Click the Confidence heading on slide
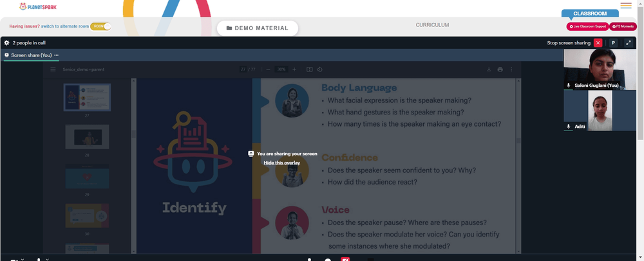 (x=350, y=157)
